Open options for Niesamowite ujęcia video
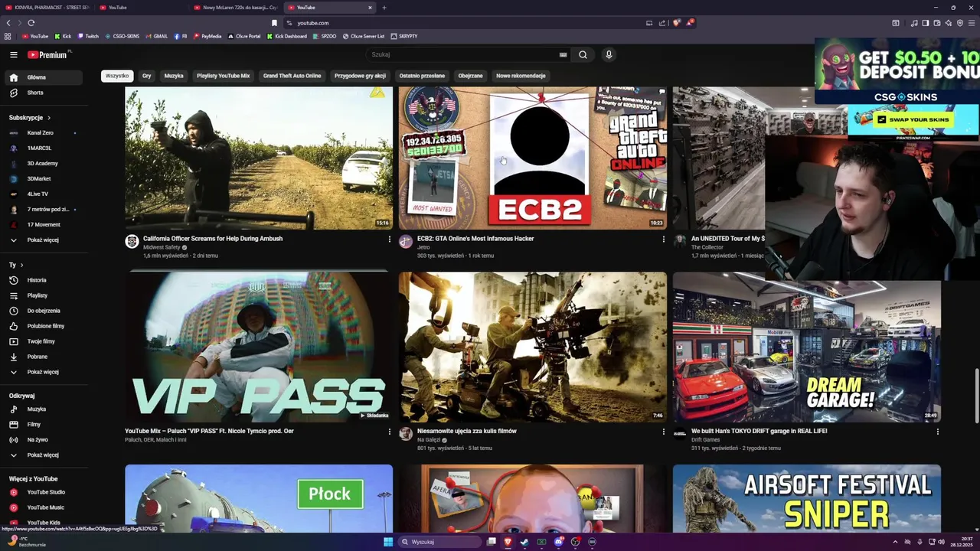Image resolution: width=980 pixels, height=551 pixels. (x=663, y=432)
